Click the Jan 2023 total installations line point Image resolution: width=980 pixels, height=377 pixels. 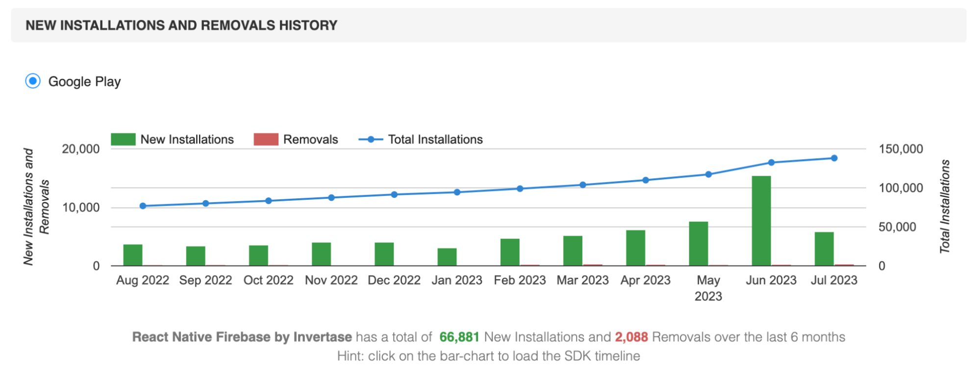[457, 192]
